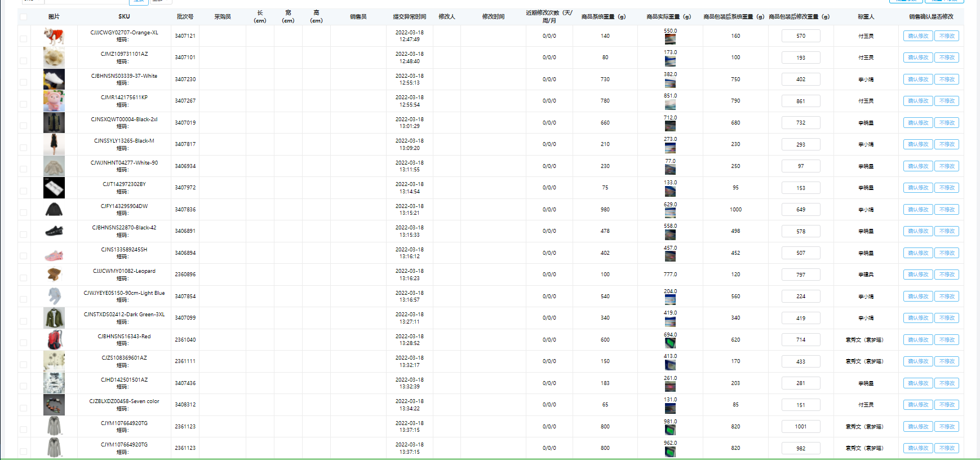Screen dimensions: 980x460
Task: Edit the packaged weight field showing 570
Action: tap(801, 36)
